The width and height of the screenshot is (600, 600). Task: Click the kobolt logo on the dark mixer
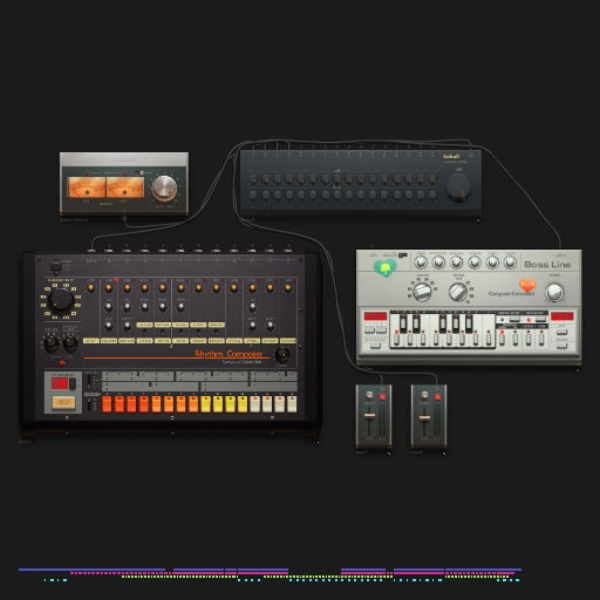451,156
